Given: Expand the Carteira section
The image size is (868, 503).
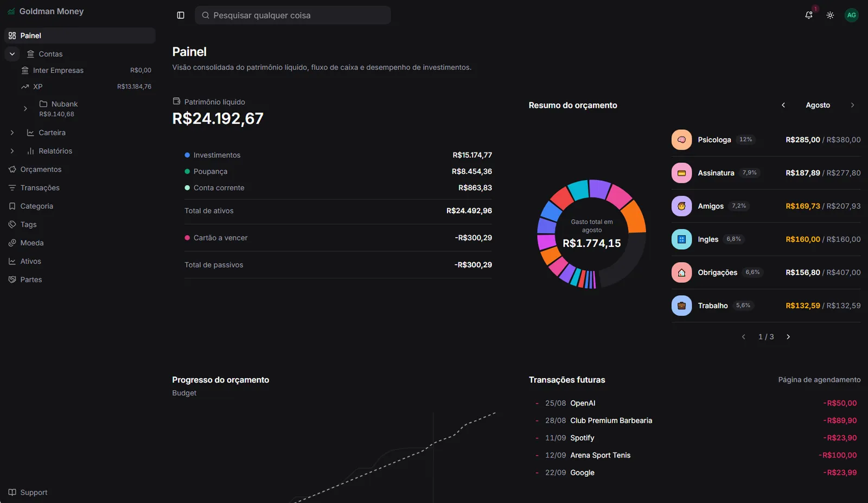Looking at the screenshot, I should (x=12, y=132).
